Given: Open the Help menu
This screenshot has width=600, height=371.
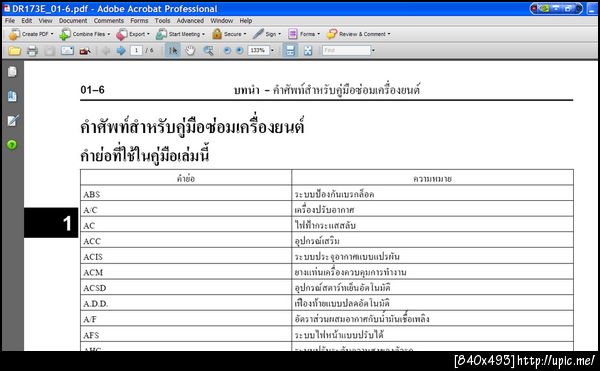Looking at the screenshot, I should pyautogui.click(x=246, y=21).
